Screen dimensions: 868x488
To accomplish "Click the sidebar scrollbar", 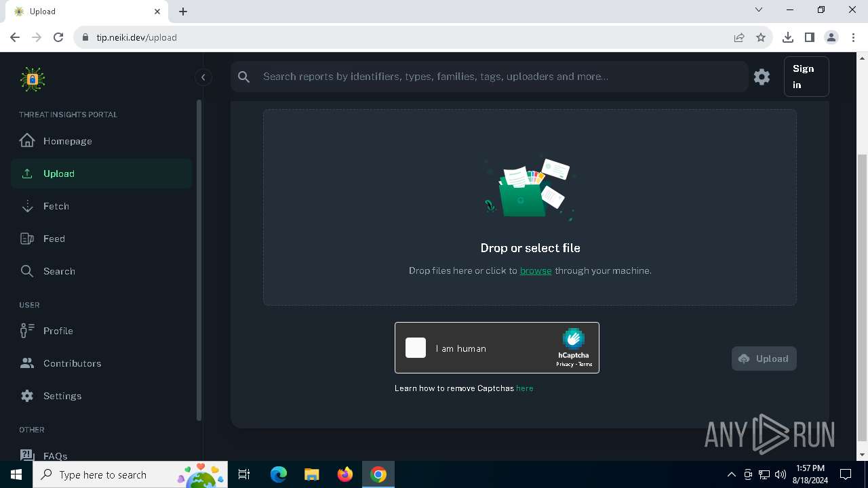I will click(199, 260).
